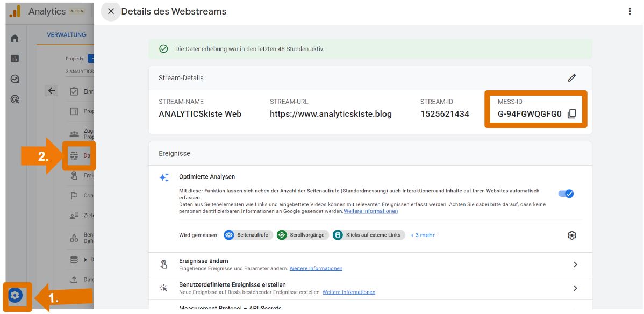Viewport: 644px width, 314px height.
Task: Click the back arrow in admin panel
Action: (x=52, y=91)
